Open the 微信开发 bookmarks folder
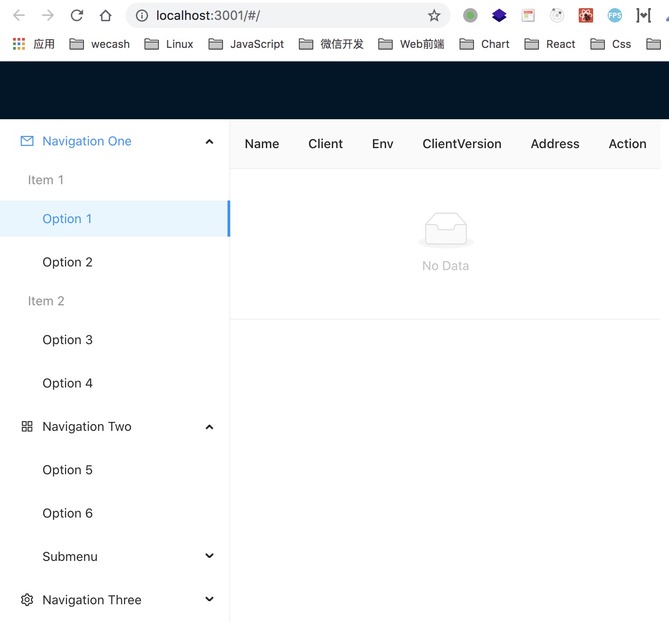The height and width of the screenshot is (644, 669). pos(331,44)
